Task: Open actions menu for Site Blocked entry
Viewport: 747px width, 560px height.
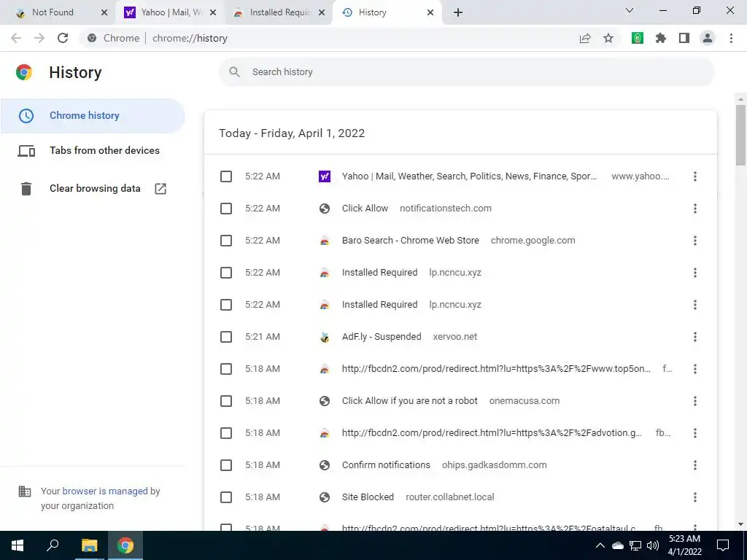Action: (695, 497)
